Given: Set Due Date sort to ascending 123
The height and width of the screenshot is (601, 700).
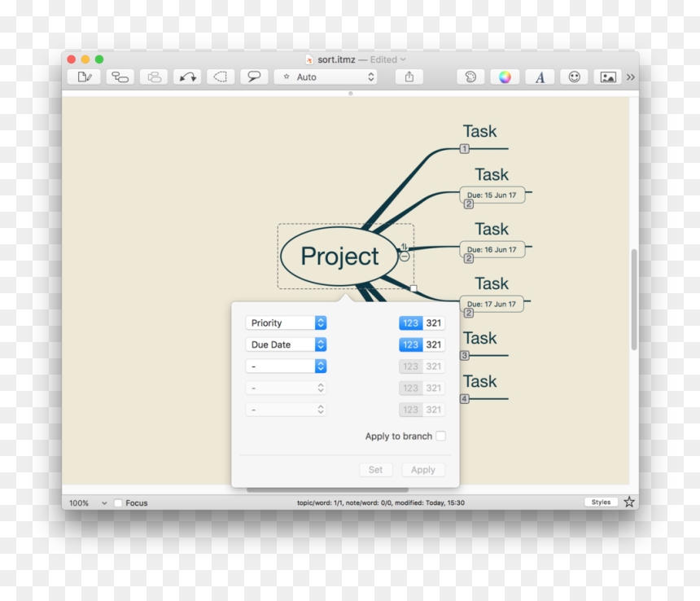Looking at the screenshot, I should click(x=411, y=344).
